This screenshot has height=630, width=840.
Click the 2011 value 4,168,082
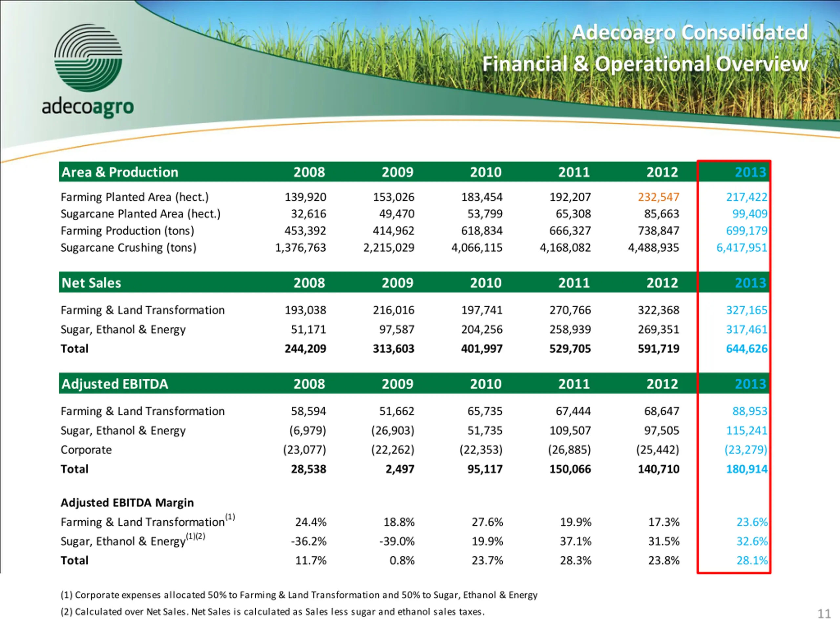565,248
